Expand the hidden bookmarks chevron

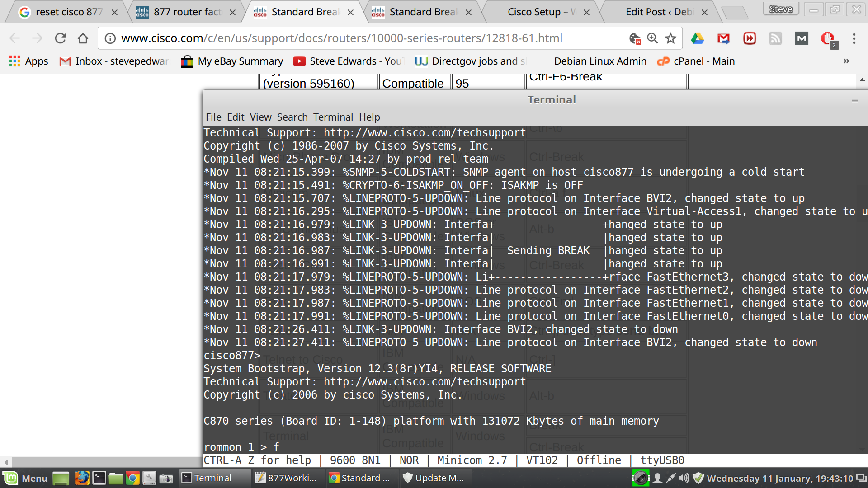point(846,61)
